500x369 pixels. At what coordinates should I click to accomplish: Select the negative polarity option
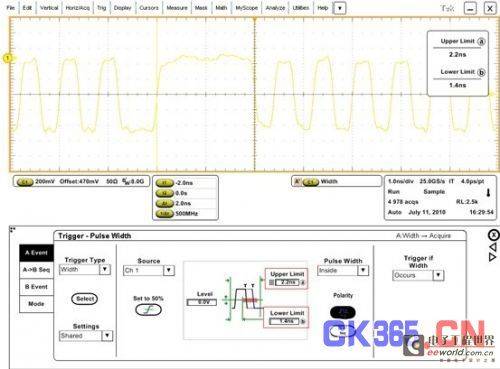click(x=343, y=332)
